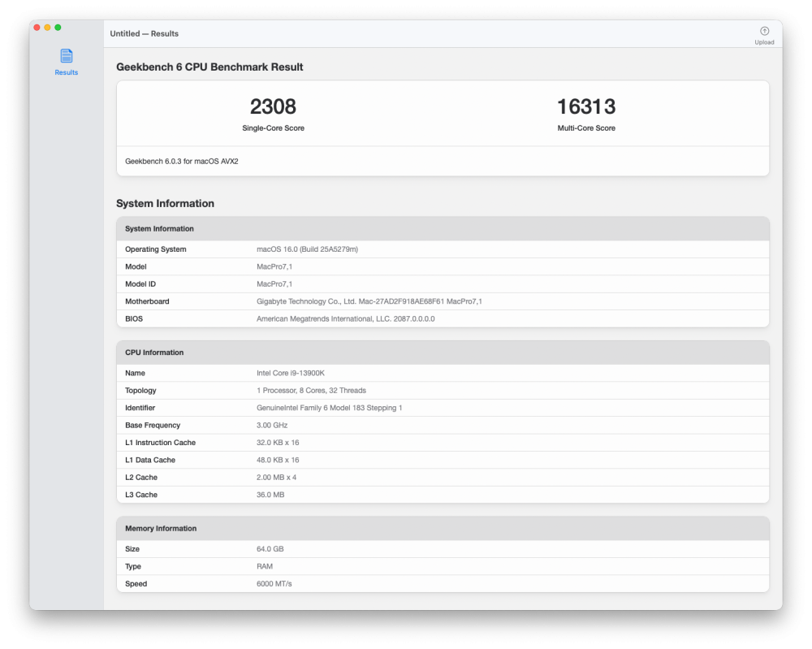
Task: Click the '64.0 GB' memory size value
Action: tap(270, 549)
